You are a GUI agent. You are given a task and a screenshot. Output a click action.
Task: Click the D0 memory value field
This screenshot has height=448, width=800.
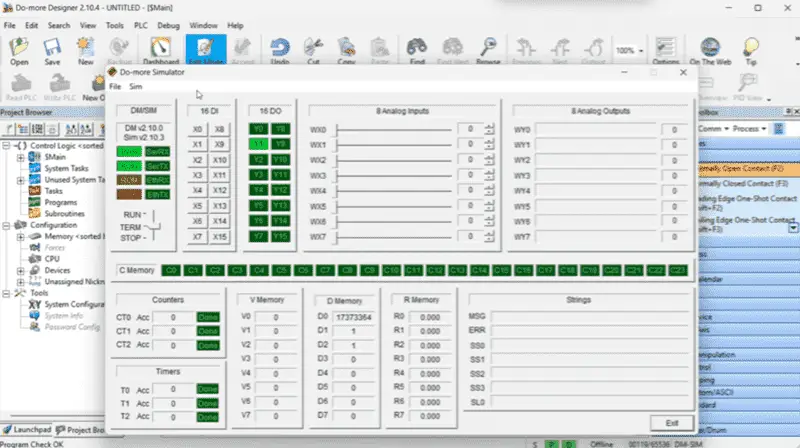[x=354, y=317]
